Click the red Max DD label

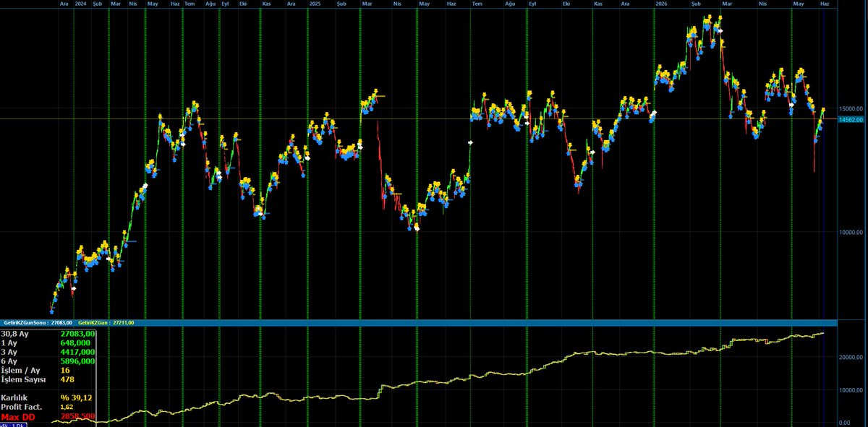[18, 417]
